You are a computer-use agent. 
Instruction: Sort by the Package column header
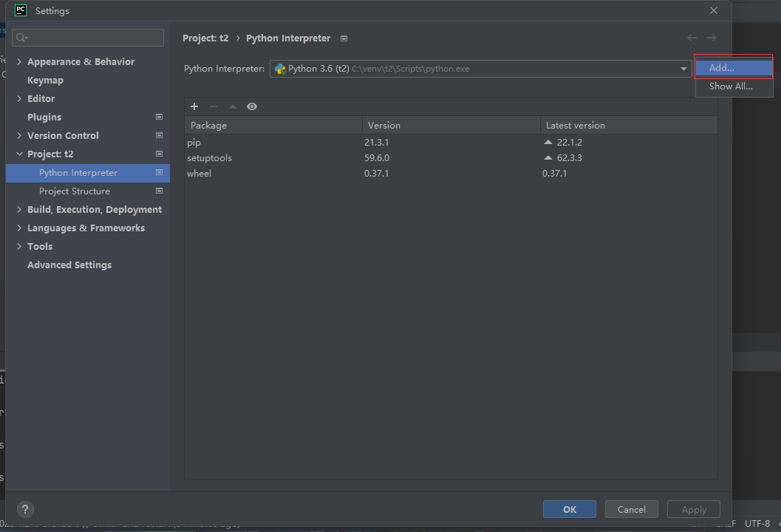[273, 126]
